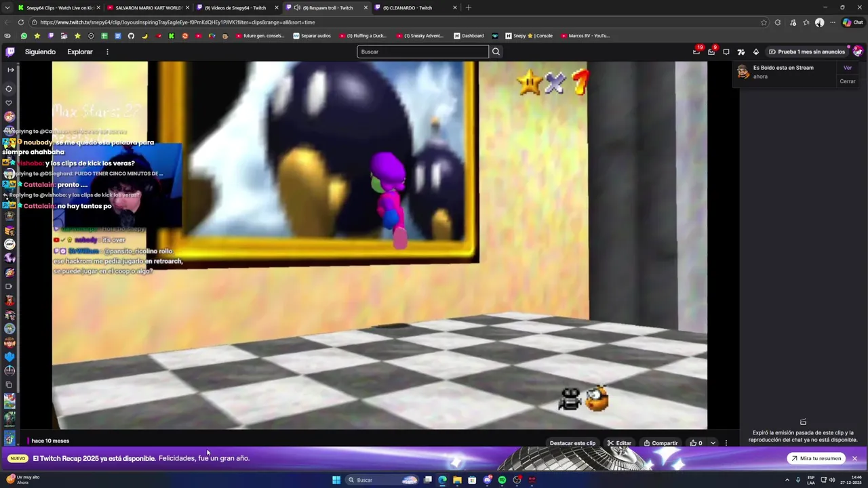The width and height of the screenshot is (868, 488).
Task: Close the Twitch Recap 2025 banner
Action: click(x=854, y=459)
